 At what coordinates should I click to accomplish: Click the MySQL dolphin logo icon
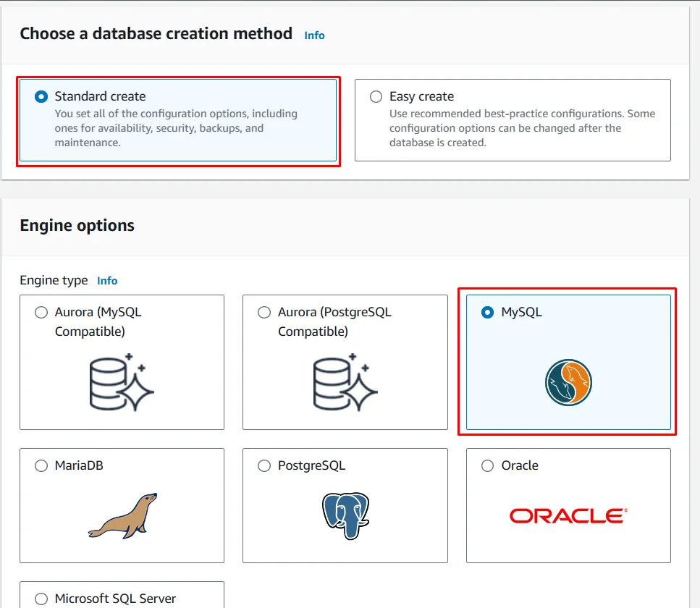tap(568, 383)
